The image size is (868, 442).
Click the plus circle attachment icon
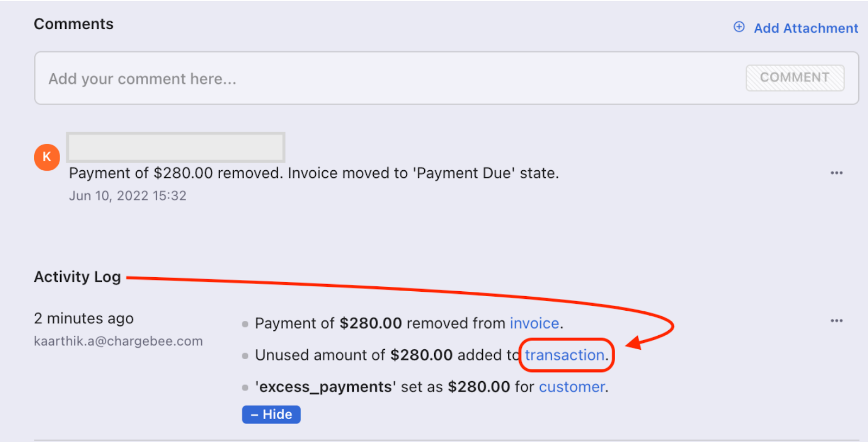(739, 27)
